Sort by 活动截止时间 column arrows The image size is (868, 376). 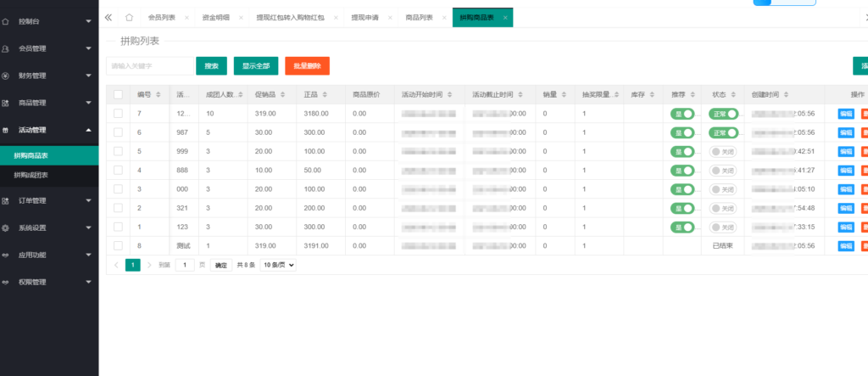(x=520, y=95)
